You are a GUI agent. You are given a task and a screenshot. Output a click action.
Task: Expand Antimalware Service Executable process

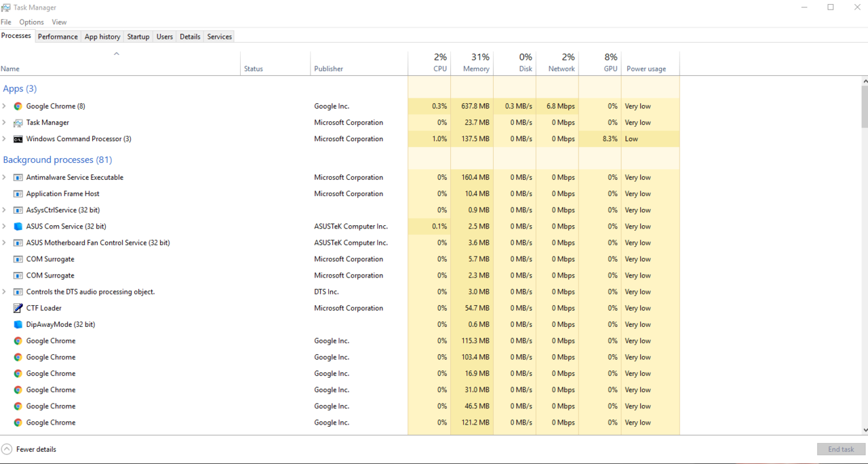pyautogui.click(x=4, y=178)
